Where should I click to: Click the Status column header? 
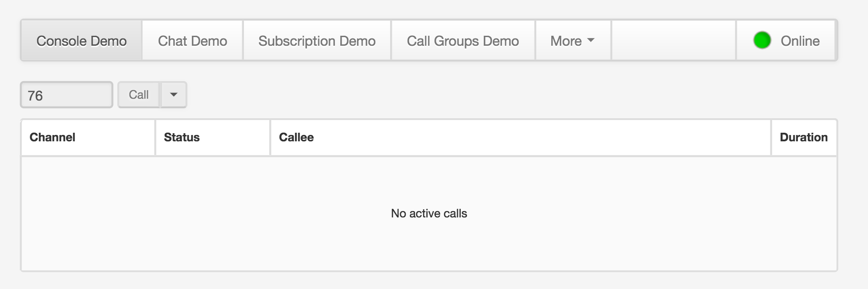[x=181, y=137]
